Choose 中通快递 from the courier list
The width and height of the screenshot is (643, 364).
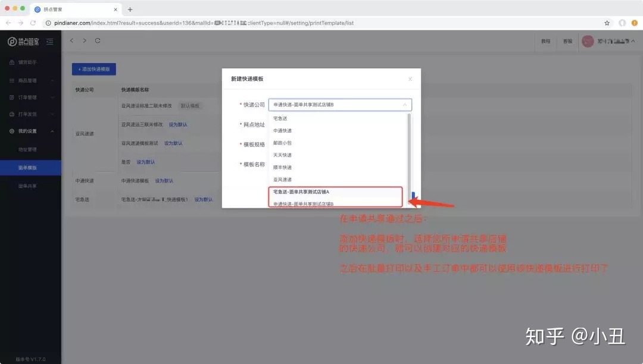338,131
